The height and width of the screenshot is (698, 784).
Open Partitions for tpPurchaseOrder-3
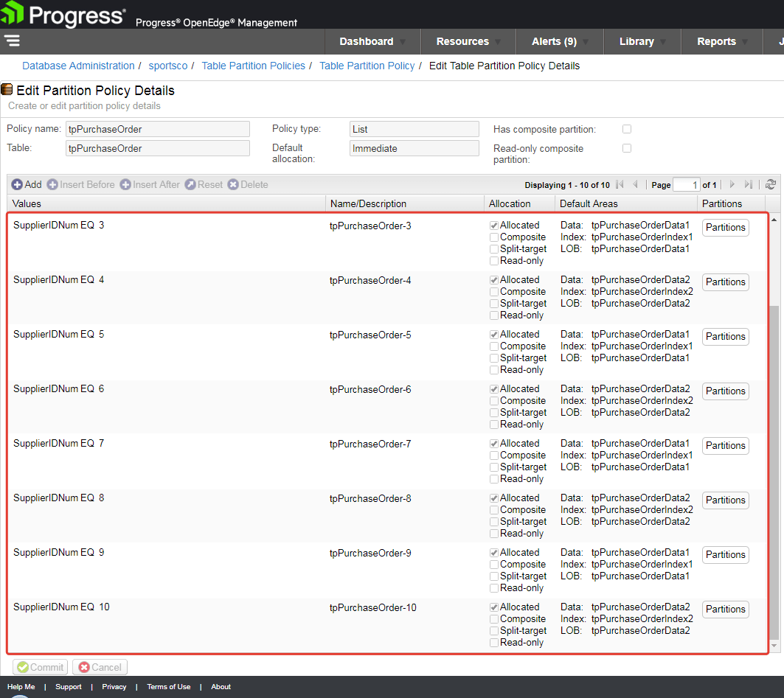(x=726, y=227)
